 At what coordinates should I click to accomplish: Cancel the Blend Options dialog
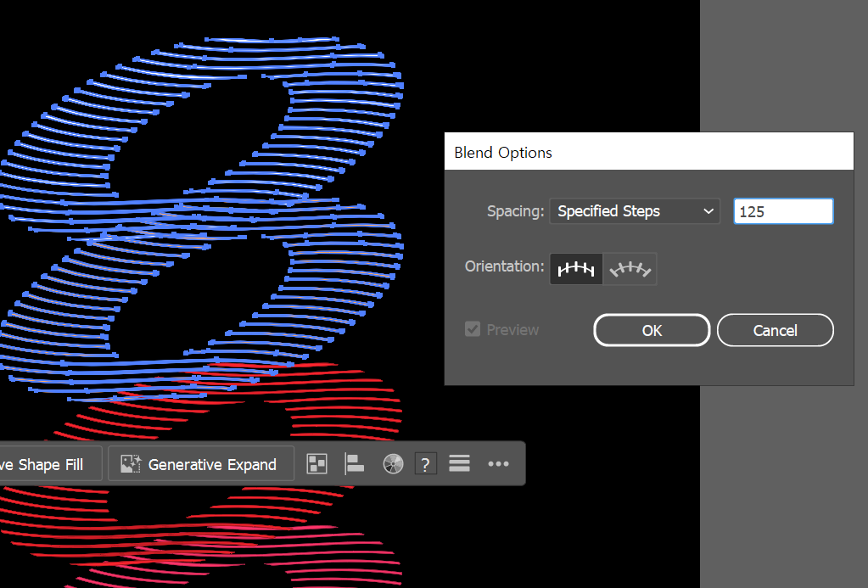click(775, 330)
